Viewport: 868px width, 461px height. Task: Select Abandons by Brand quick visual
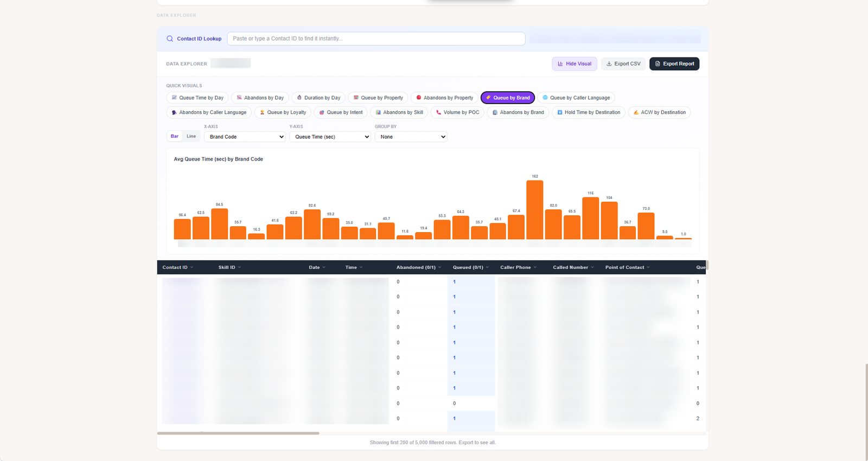point(518,112)
